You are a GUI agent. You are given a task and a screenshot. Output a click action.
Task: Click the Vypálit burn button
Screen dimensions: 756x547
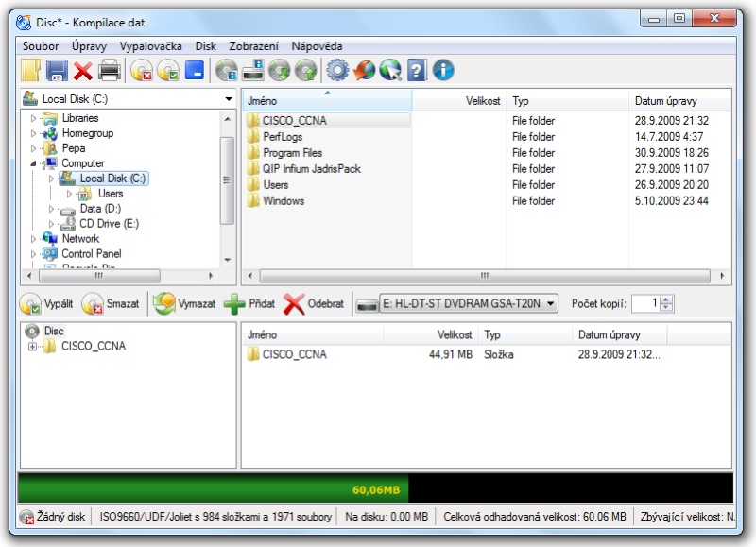[x=46, y=303]
